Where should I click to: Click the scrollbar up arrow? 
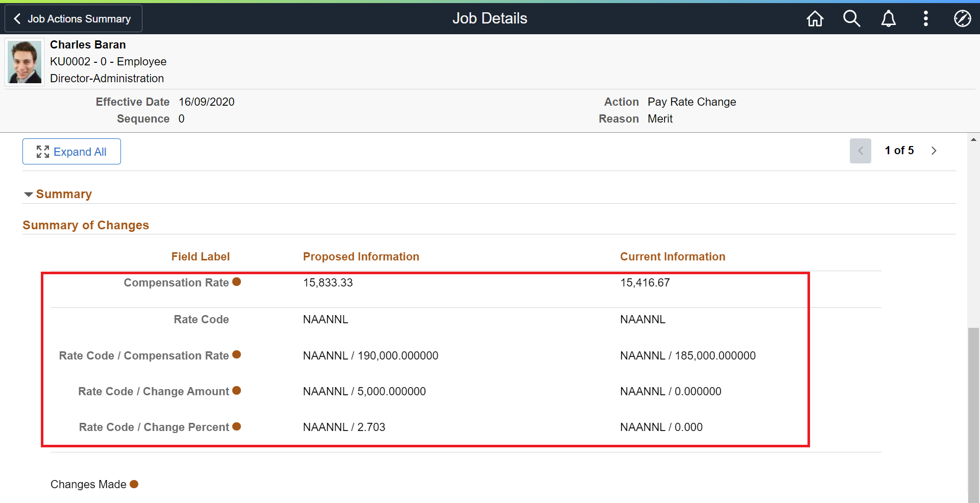(x=973, y=139)
